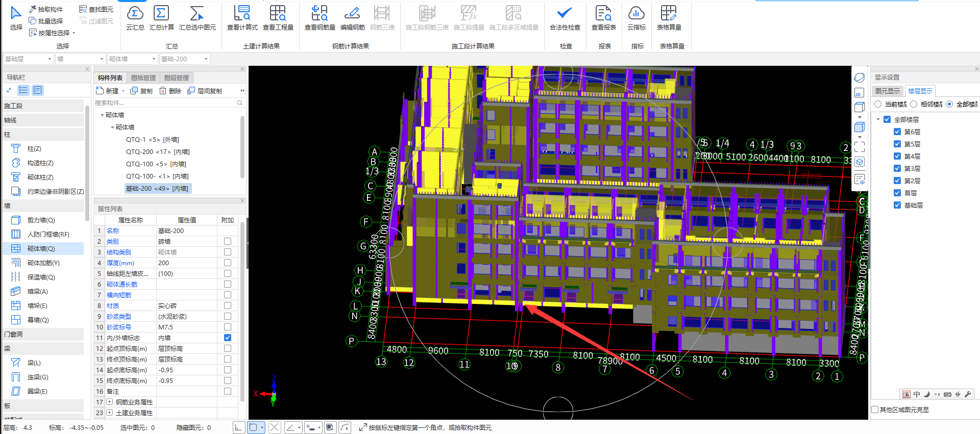Select 剪力墙(Q) in navigation bar
The image size is (980, 434).
41,220
